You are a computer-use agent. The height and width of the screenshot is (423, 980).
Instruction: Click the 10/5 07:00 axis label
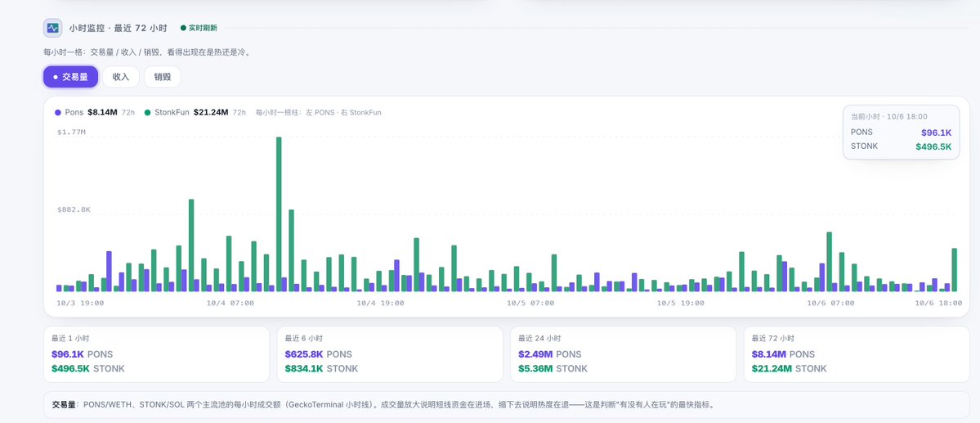coord(530,303)
